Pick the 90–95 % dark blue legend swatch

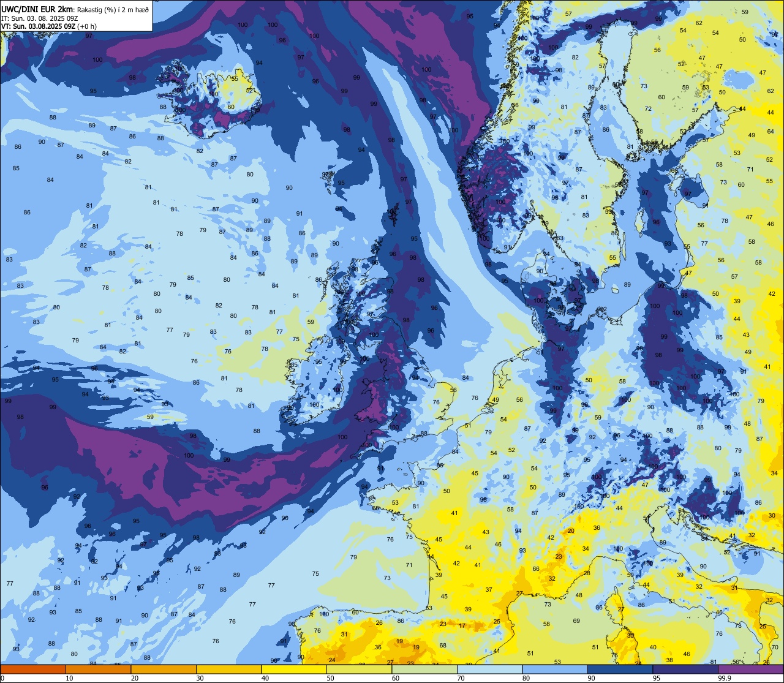coord(620,669)
